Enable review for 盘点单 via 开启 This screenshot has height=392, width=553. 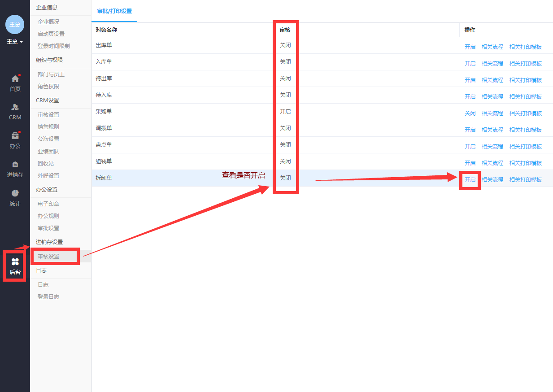click(470, 146)
